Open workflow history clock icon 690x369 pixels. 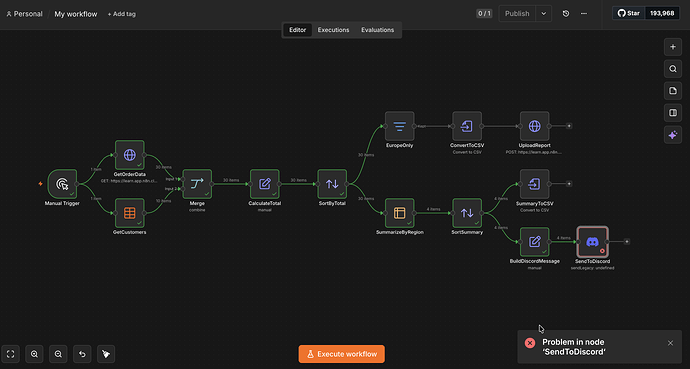[x=565, y=14]
